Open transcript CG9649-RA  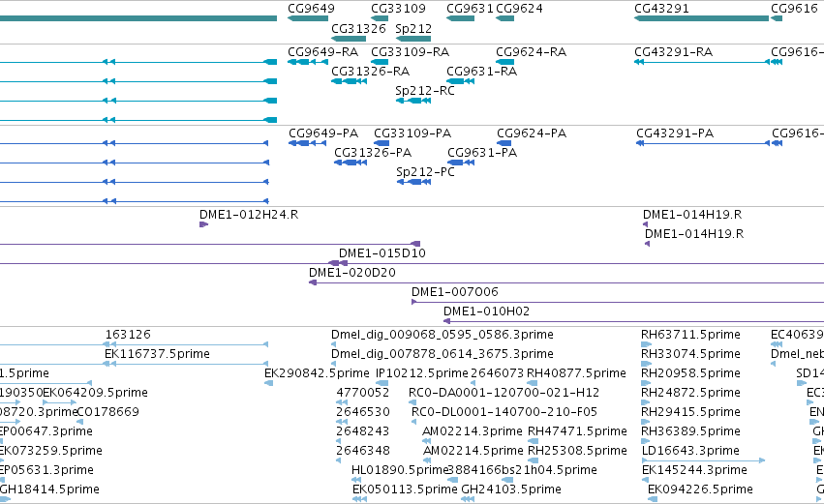pyautogui.click(x=322, y=52)
